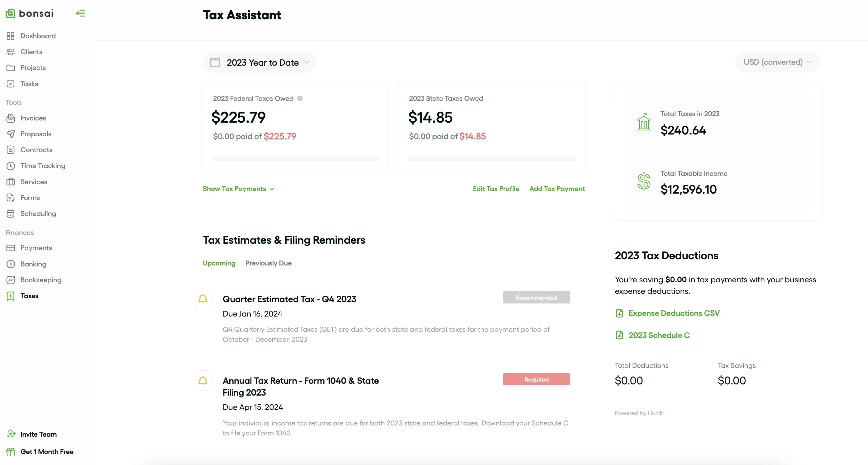
Task: Click the federal taxes paid progress bar
Action: (295, 159)
